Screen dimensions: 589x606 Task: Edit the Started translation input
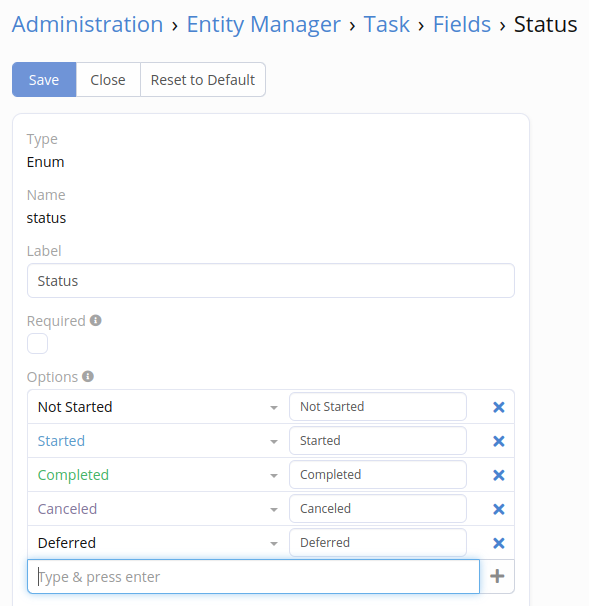tap(378, 441)
